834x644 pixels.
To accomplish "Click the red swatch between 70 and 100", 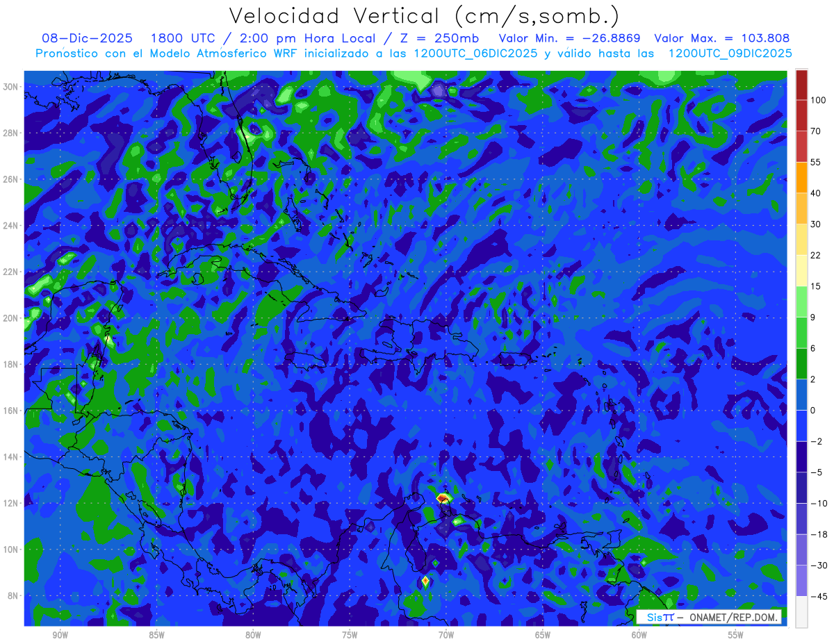I will [x=801, y=115].
